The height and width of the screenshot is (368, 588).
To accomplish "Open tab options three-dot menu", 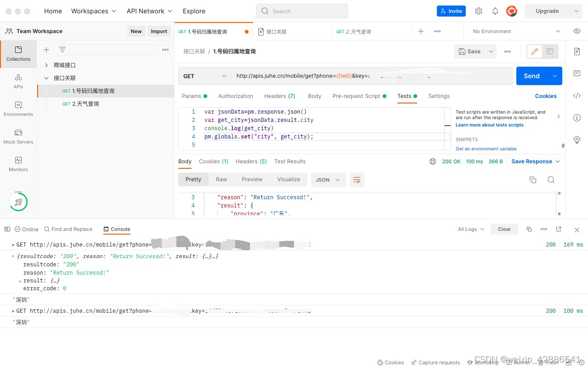I will point(437,31).
